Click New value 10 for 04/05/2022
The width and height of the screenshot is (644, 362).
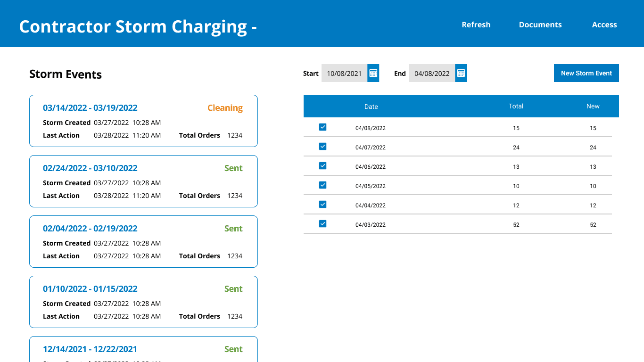click(593, 186)
